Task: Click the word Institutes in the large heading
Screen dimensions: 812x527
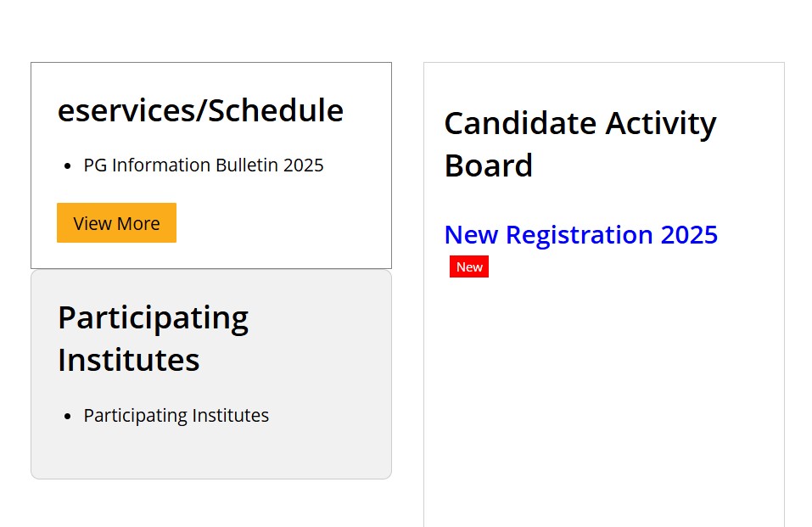Action: [x=128, y=360]
